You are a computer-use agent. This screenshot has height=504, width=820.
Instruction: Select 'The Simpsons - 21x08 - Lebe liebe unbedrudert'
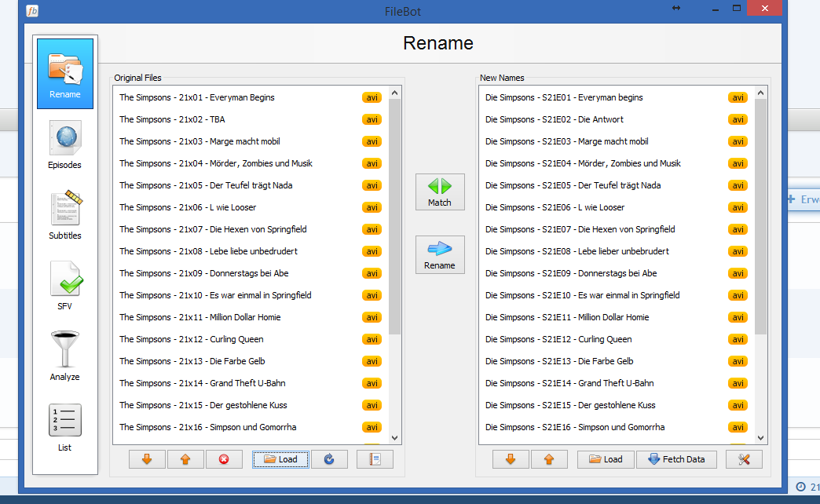click(251, 251)
